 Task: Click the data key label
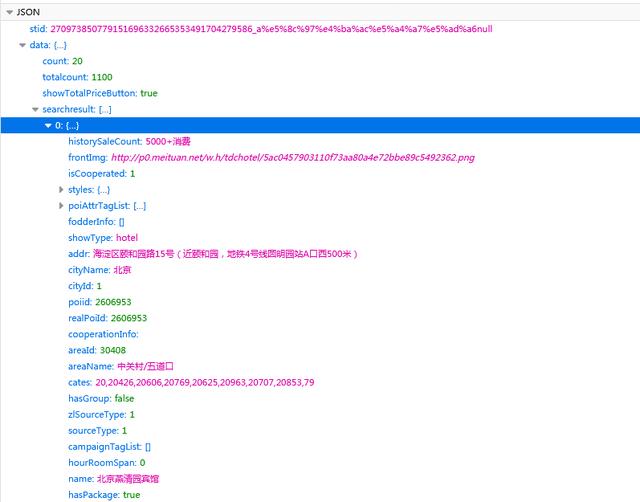[40, 45]
